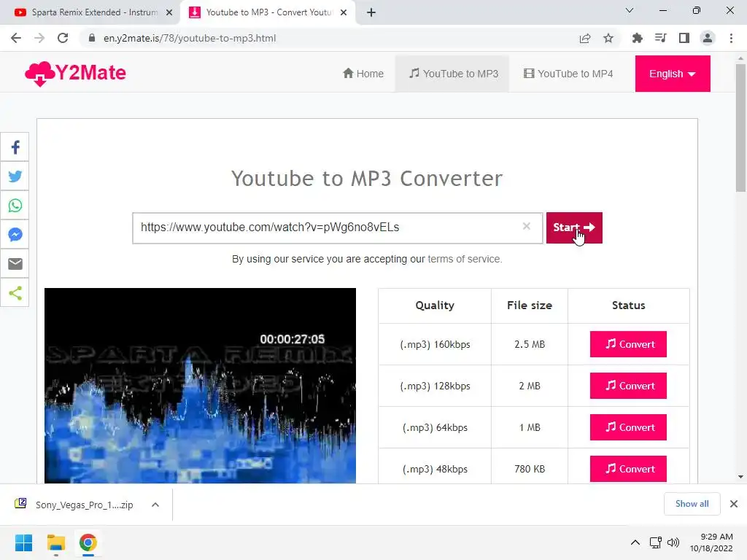Click the page vertical scrollbar thumb
The width and height of the screenshot is (747, 560).
[x=740, y=128]
